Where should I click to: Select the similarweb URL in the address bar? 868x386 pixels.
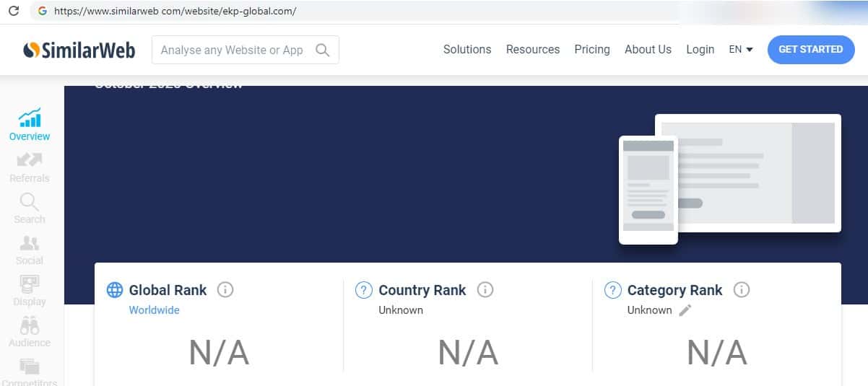point(175,12)
